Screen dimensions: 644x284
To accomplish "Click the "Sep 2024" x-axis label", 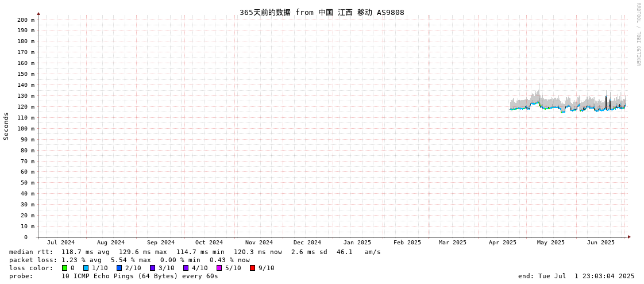I will pos(161,243).
